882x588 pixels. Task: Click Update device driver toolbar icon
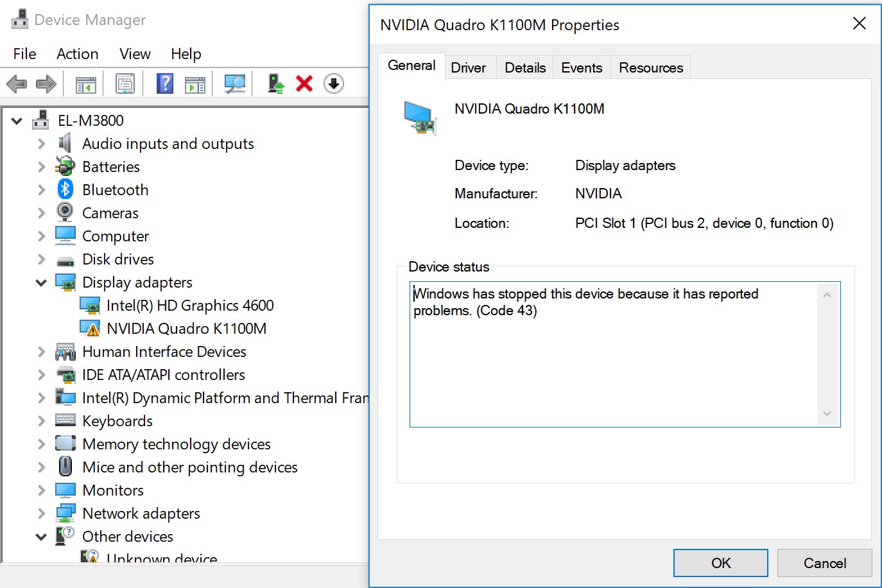(x=276, y=83)
